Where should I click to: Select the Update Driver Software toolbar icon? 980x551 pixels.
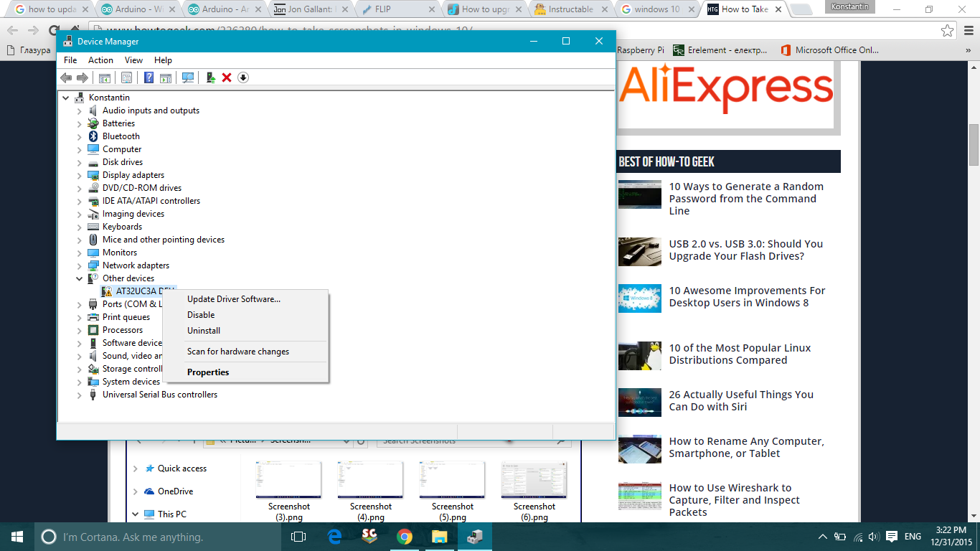(210, 77)
